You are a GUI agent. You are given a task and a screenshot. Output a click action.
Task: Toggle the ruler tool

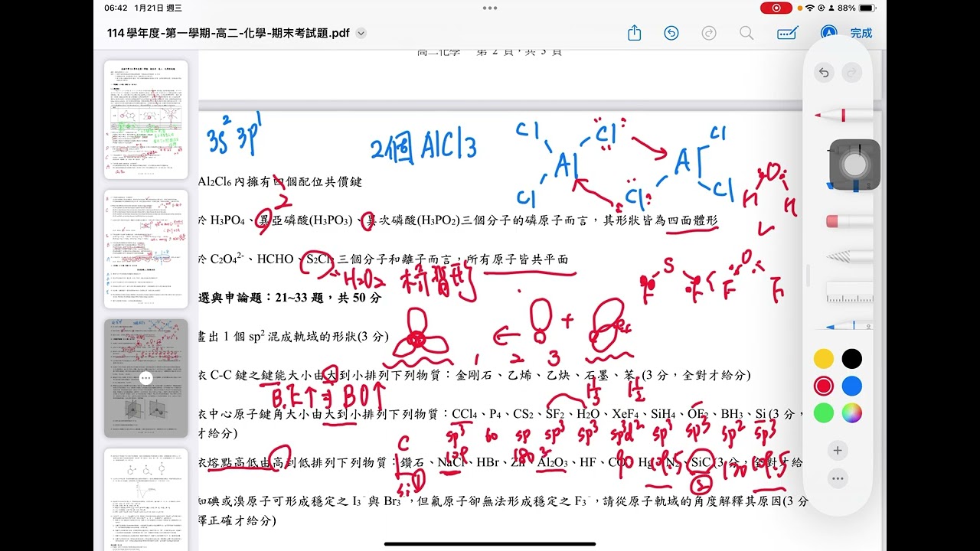[849, 292]
